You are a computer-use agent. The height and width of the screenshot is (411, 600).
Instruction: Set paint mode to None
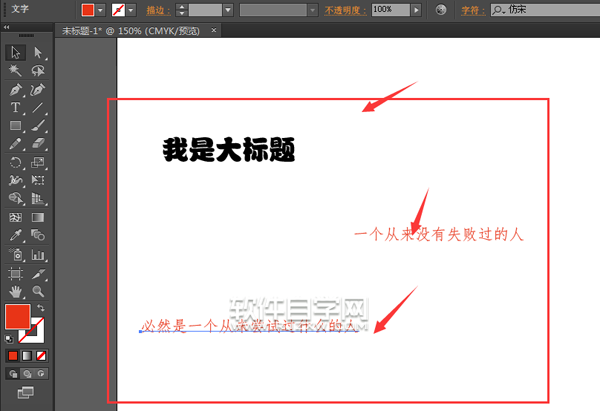click(x=41, y=356)
